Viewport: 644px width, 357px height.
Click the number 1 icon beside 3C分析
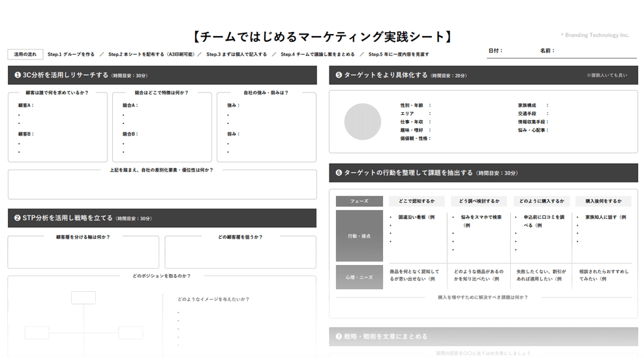coord(18,75)
